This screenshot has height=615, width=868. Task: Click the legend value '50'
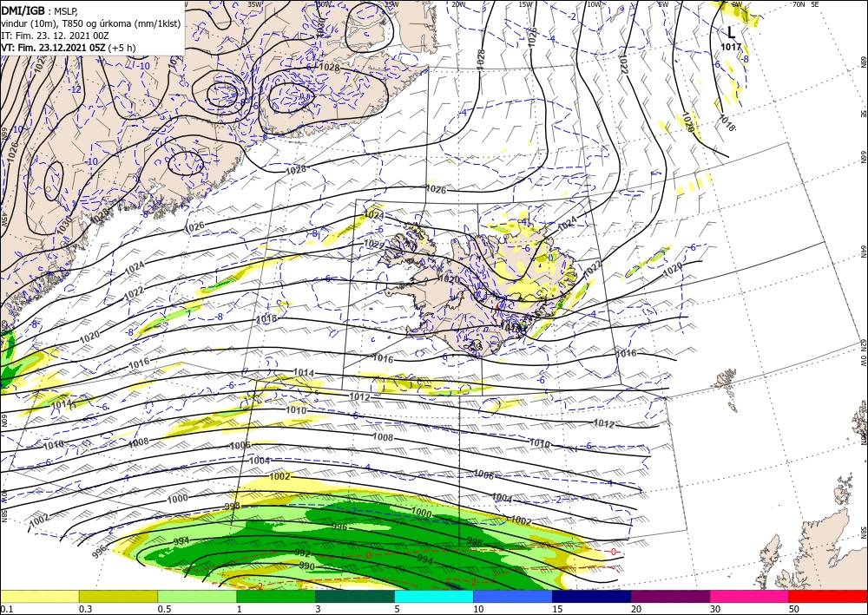click(x=794, y=609)
